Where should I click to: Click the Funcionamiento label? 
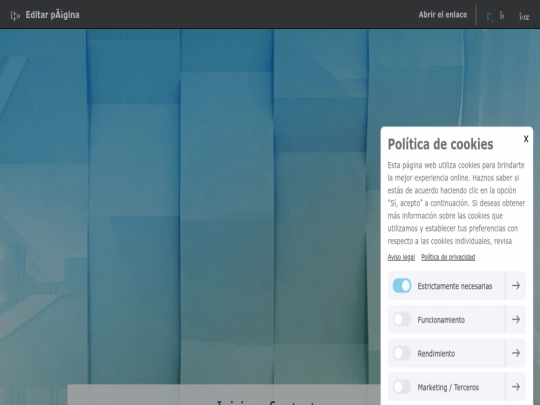(x=441, y=320)
